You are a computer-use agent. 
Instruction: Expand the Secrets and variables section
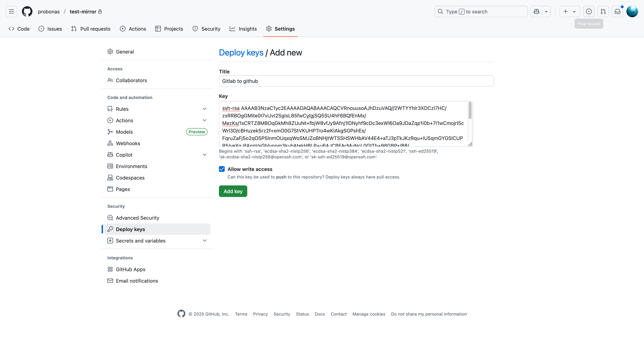[204, 240]
